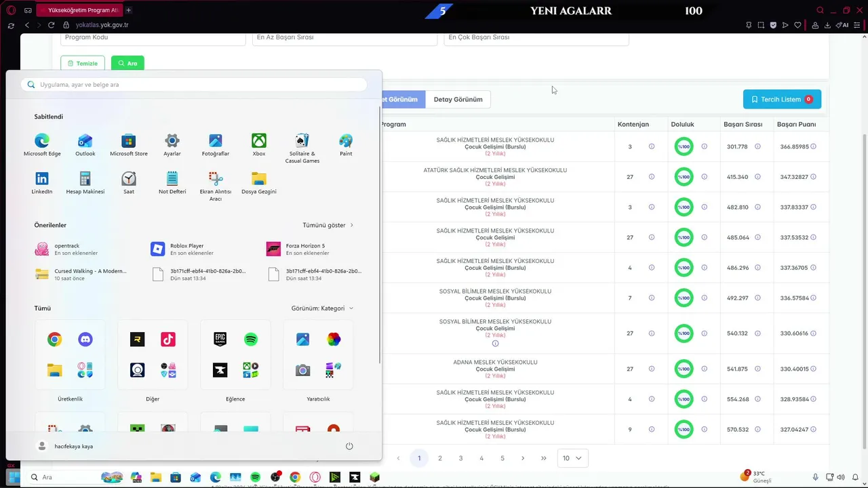Open the Opera AI assistant icon
Screen dimensions: 868x488
[x=843, y=25]
